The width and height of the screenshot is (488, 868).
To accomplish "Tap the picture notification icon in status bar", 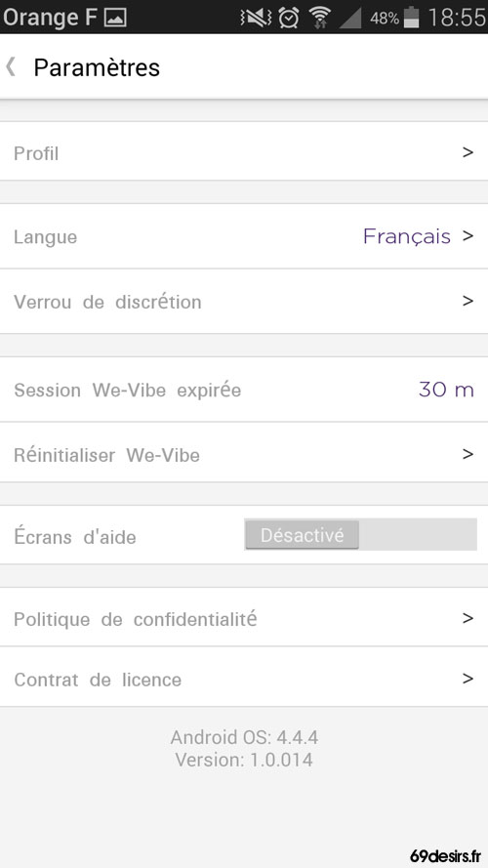I will [x=115, y=18].
